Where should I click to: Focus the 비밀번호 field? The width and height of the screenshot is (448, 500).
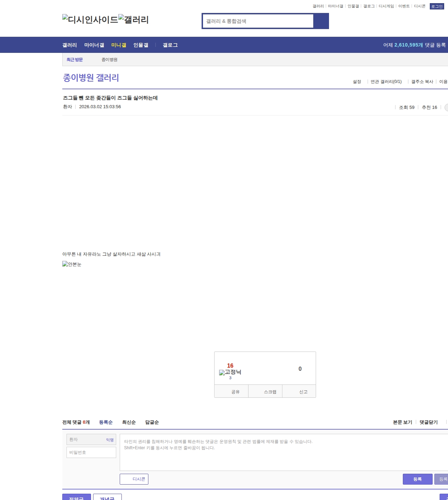(91, 452)
